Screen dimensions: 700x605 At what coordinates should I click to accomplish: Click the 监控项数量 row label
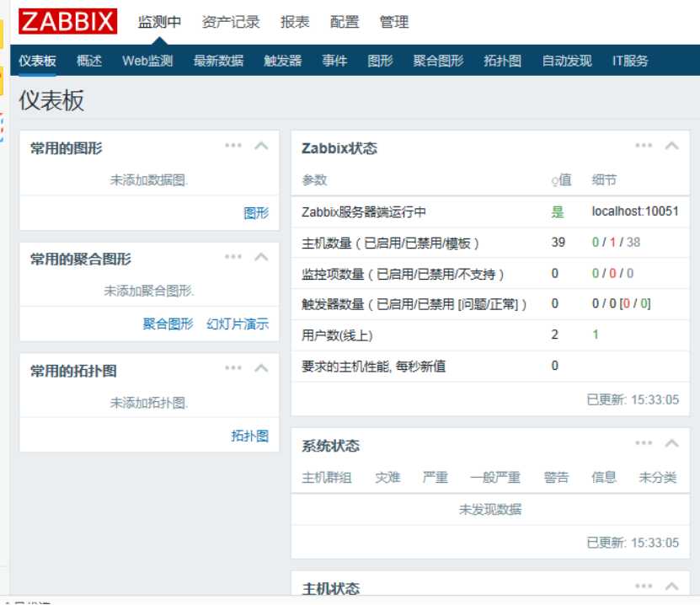pyautogui.click(x=403, y=274)
